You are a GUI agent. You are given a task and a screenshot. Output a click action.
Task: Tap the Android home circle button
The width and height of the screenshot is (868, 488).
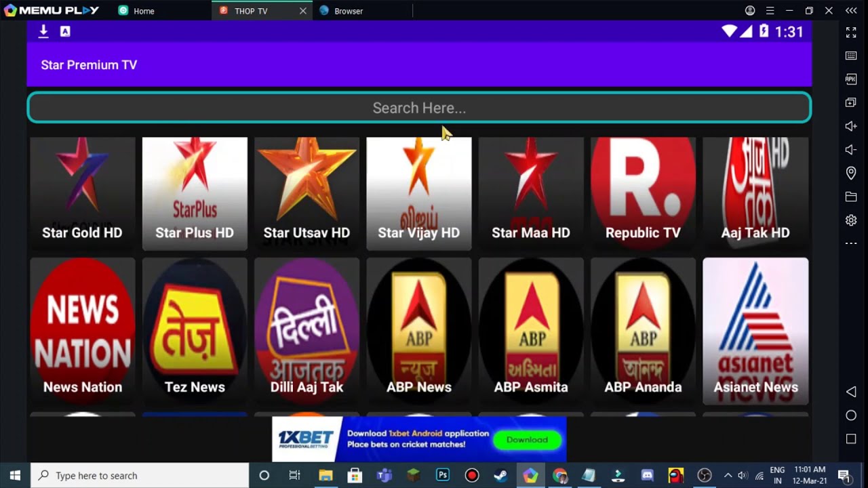[x=851, y=415]
